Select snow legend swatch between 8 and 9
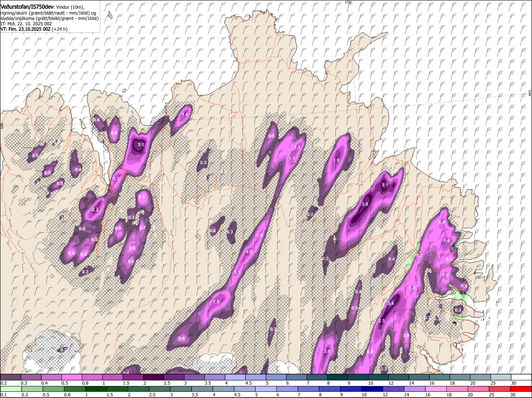532x398 pixels. pos(337,377)
